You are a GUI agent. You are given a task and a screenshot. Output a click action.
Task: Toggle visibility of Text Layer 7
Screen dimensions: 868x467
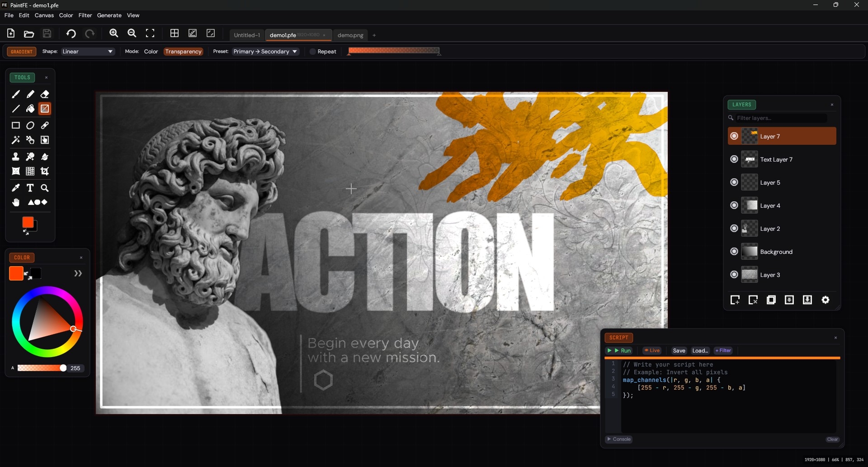734,159
